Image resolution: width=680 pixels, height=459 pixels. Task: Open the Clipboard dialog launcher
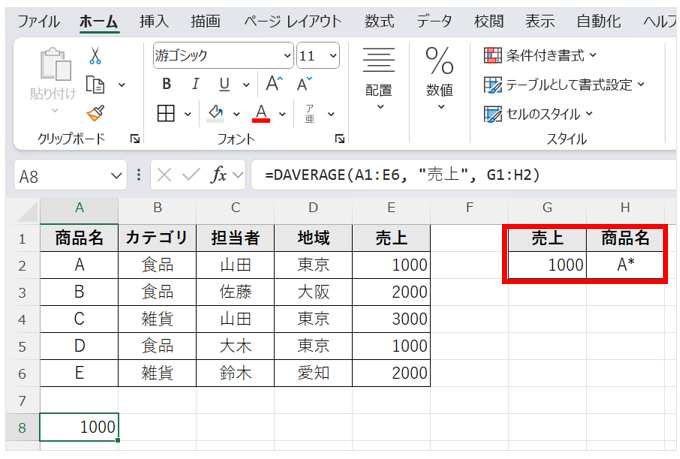pyautogui.click(x=135, y=139)
